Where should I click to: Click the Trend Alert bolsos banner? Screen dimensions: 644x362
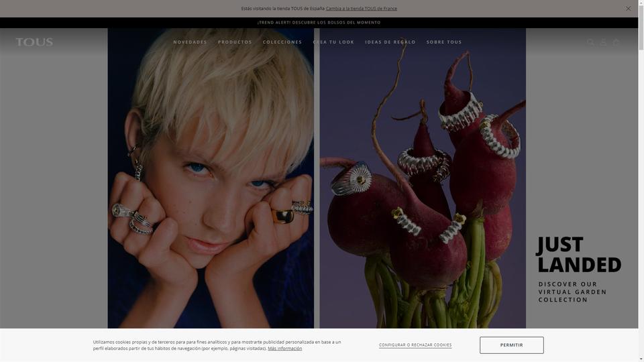[319, 23]
